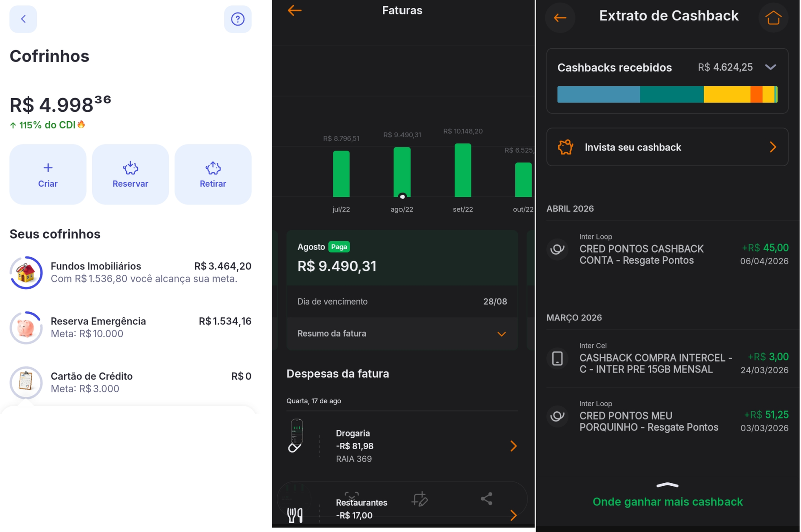Open the help question-mark icon
The image size is (801, 532).
pos(238,19)
